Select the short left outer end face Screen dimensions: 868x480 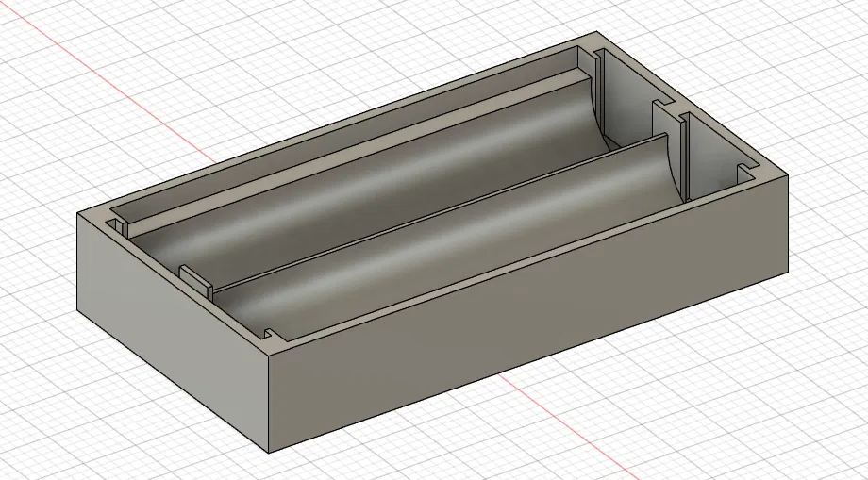173,333
